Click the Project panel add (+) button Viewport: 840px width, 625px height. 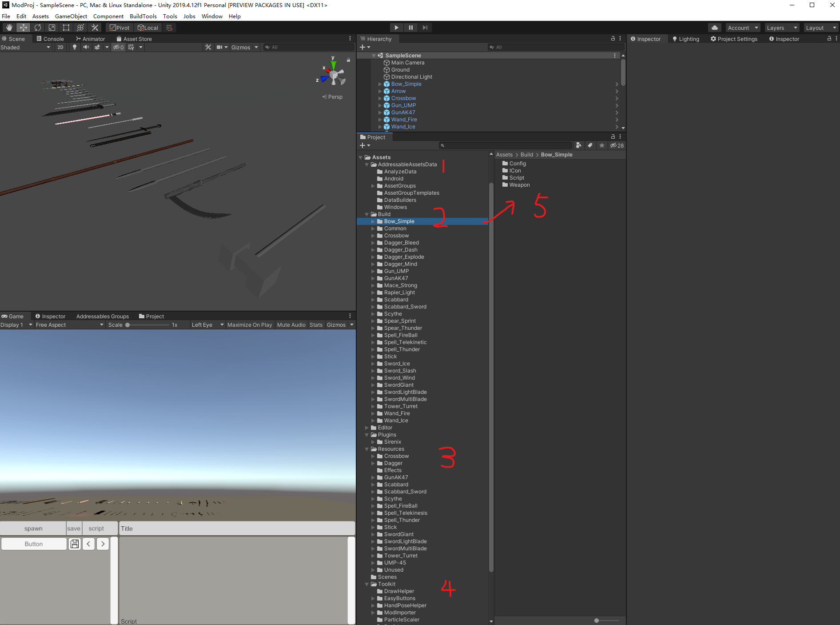(362, 145)
